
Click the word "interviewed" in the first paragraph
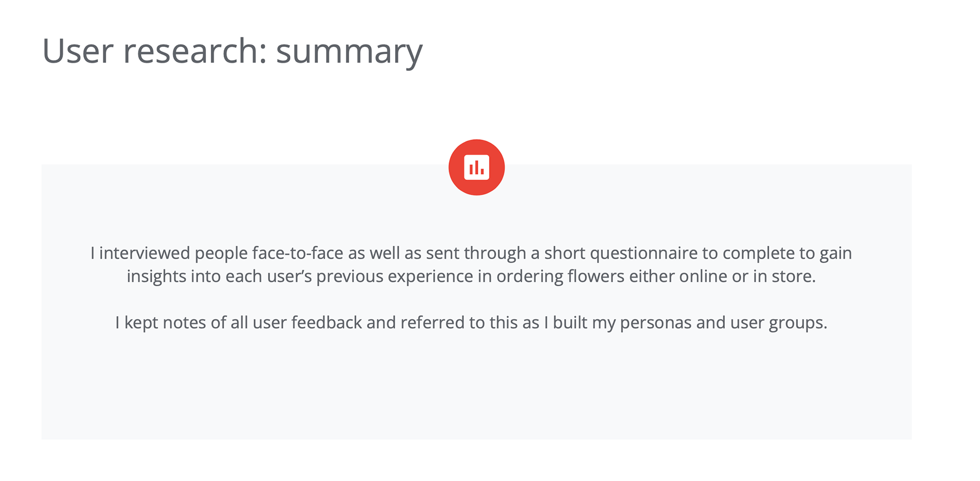click(144, 253)
